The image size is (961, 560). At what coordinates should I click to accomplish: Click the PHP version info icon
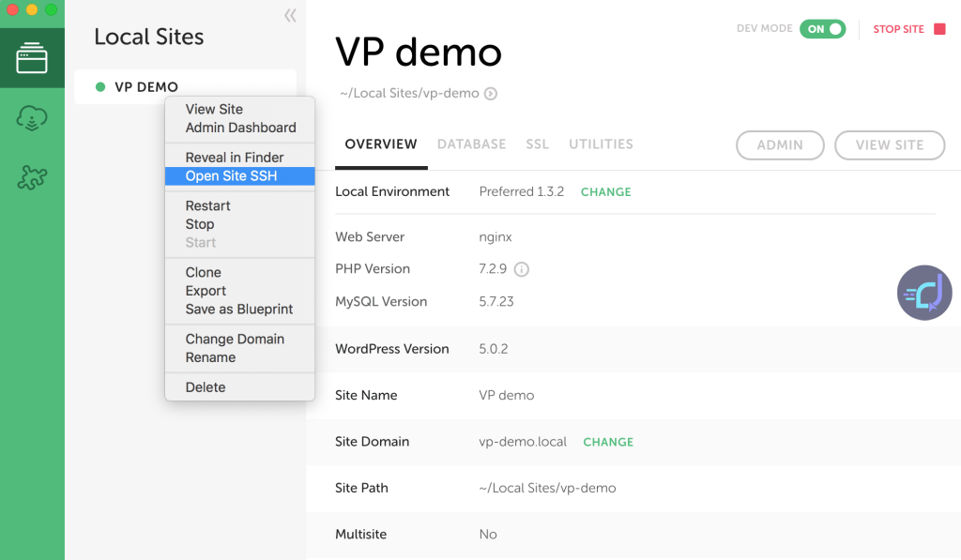[521, 269]
